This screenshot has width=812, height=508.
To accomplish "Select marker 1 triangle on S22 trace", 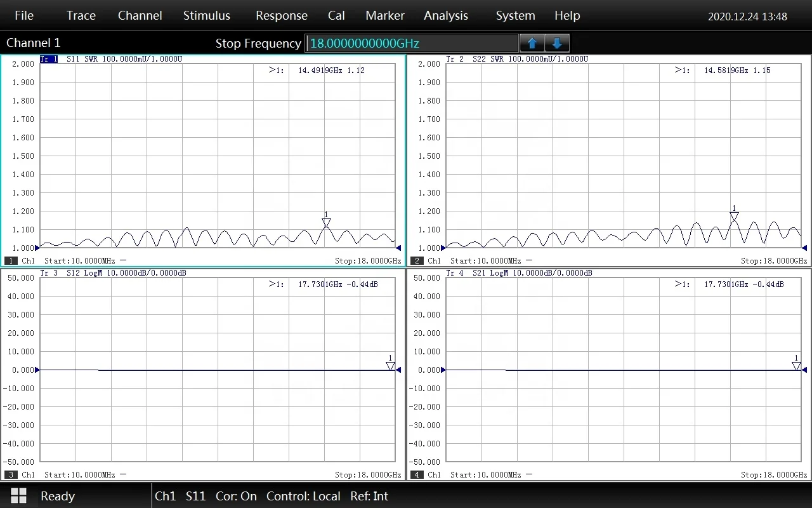I will 734,217.
